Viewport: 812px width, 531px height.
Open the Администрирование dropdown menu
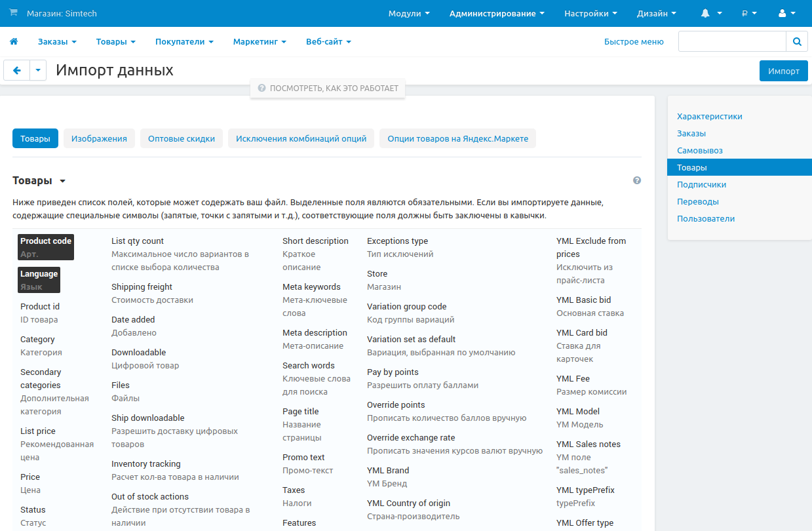point(497,13)
